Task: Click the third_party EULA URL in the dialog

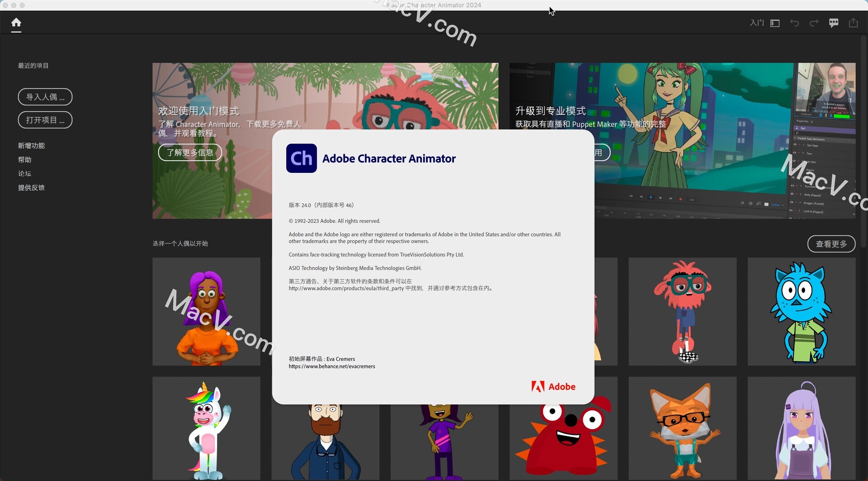Action: point(346,288)
